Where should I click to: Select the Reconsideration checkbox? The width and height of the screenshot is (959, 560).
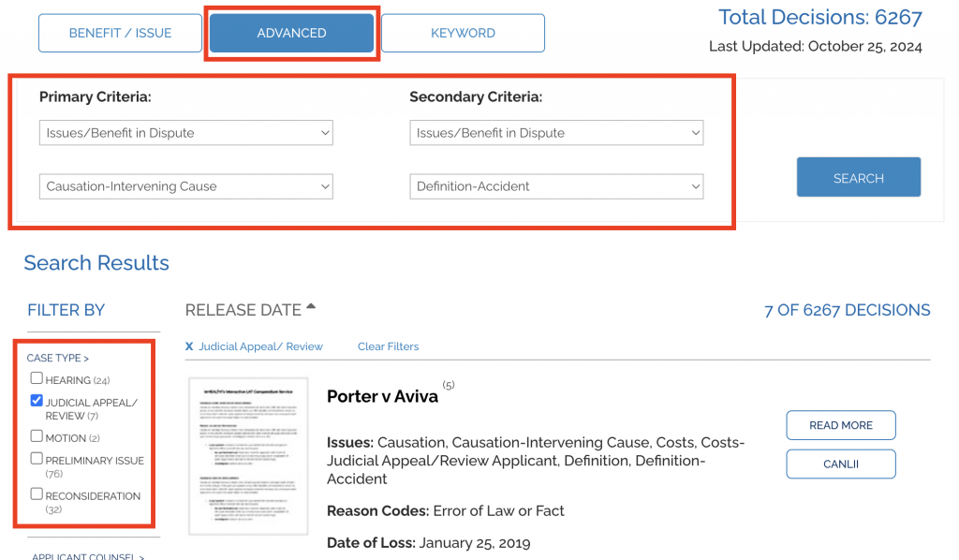click(37, 494)
